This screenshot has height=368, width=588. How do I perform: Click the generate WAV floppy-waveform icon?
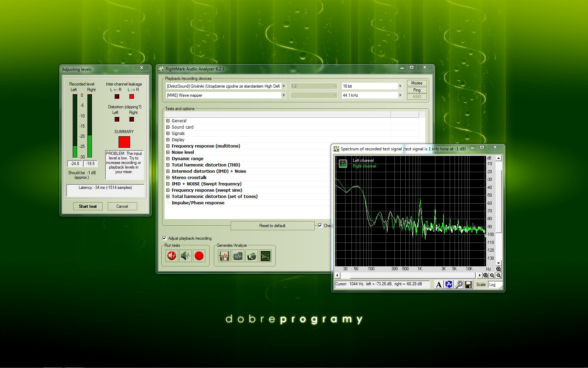tap(224, 256)
